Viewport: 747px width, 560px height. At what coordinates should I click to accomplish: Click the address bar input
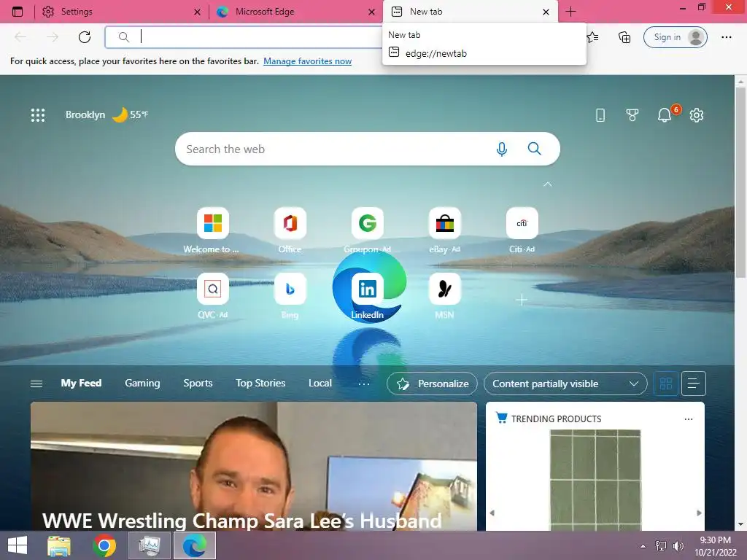pos(244,37)
